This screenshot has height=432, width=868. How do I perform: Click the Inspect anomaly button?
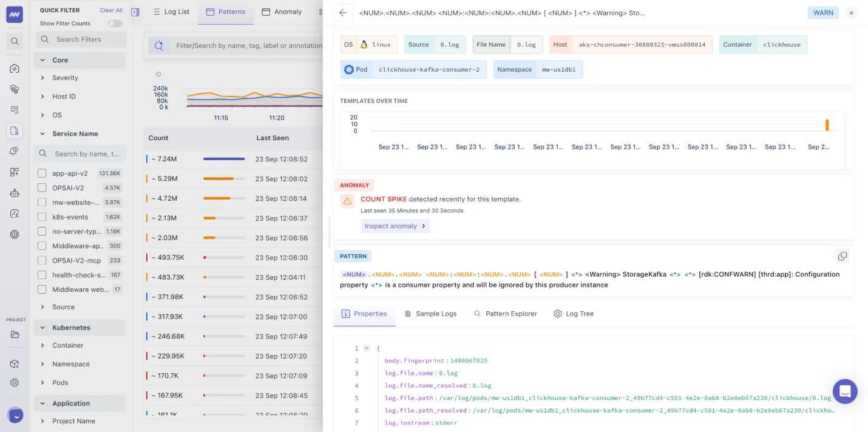click(395, 226)
